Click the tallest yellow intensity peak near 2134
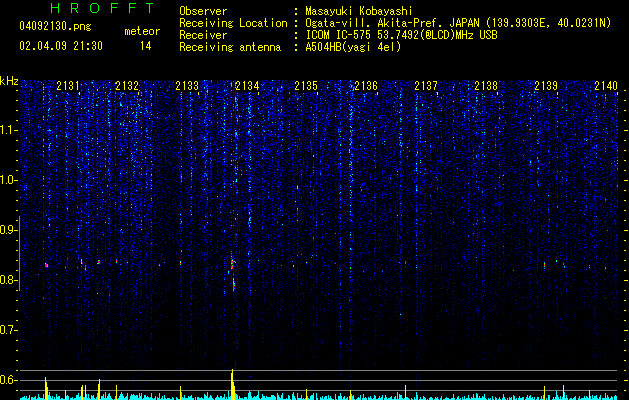The height and width of the screenshot is (400, 629). point(232,384)
